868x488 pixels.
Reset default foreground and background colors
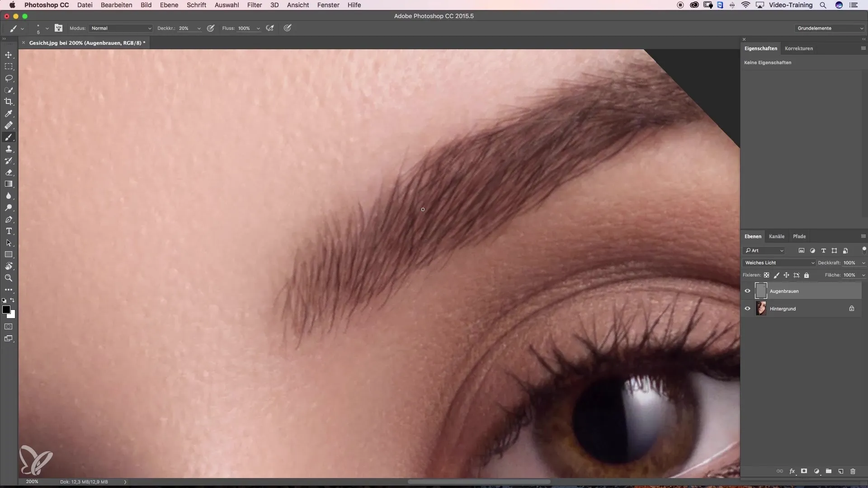[x=4, y=300]
